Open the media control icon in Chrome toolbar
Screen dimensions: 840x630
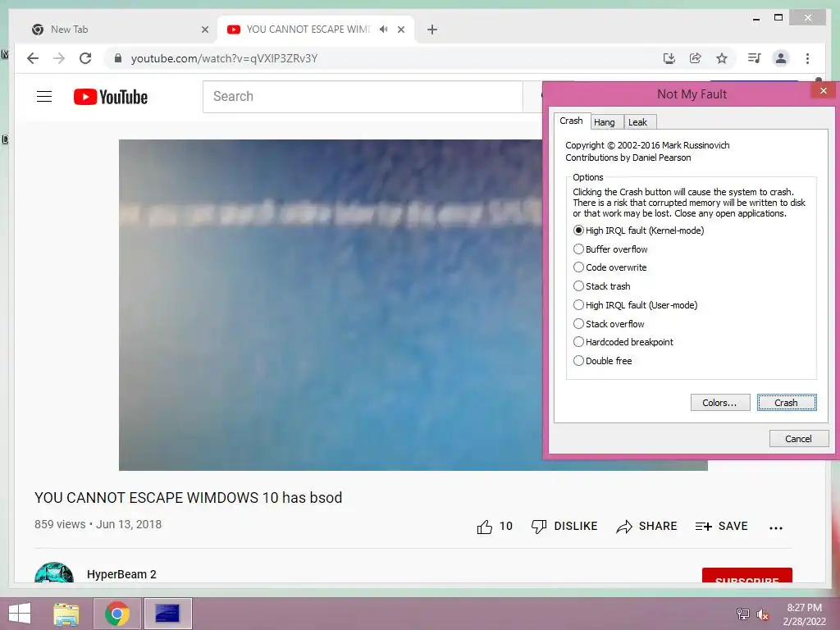click(755, 58)
